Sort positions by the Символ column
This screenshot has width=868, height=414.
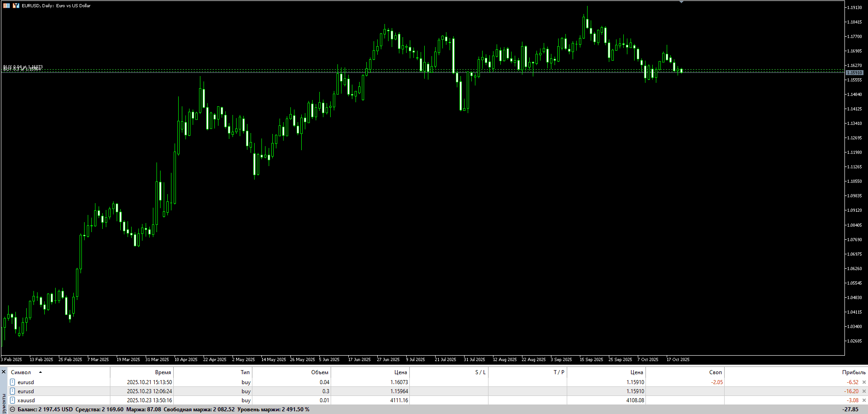(x=21, y=372)
